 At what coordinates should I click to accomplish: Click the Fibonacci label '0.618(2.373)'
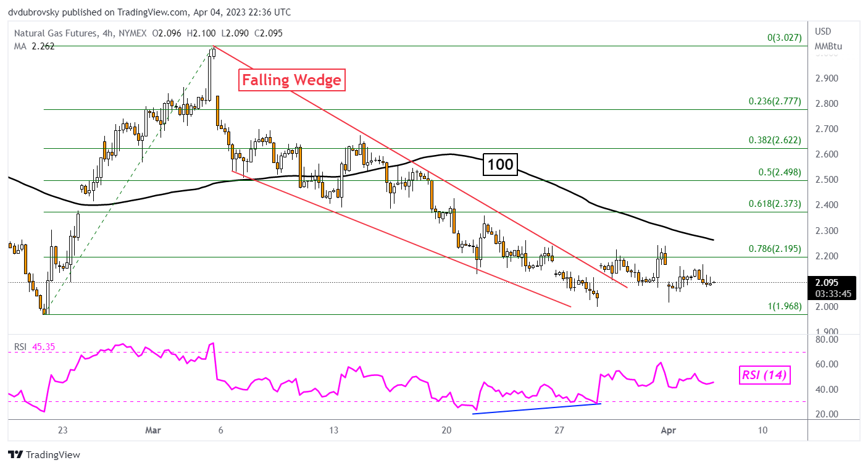tap(775, 204)
